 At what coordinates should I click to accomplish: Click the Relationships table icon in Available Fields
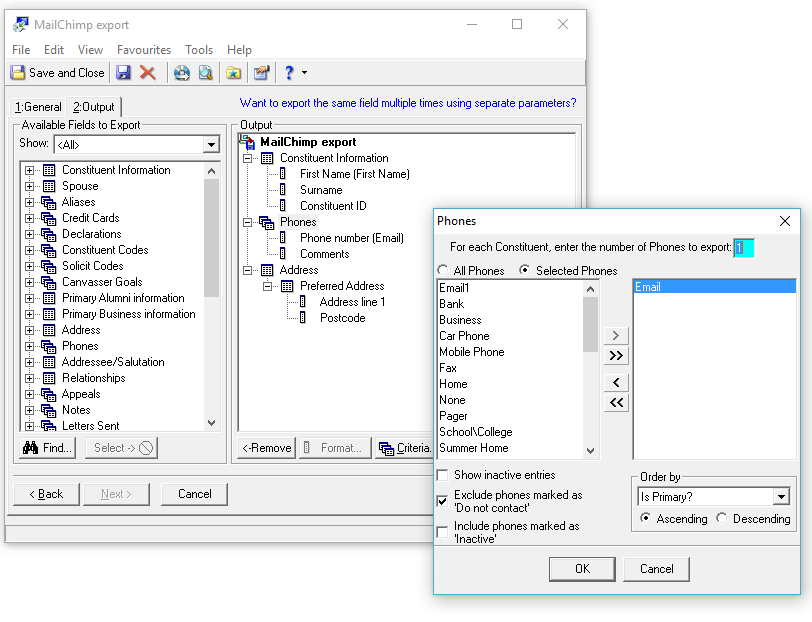coord(49,378)
